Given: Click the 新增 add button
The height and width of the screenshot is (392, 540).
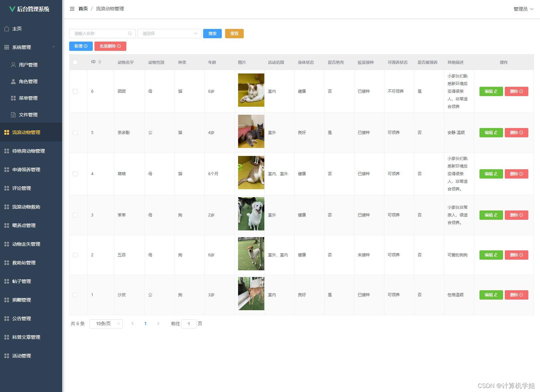Looking at the screenshot, I should pos(81,46).
